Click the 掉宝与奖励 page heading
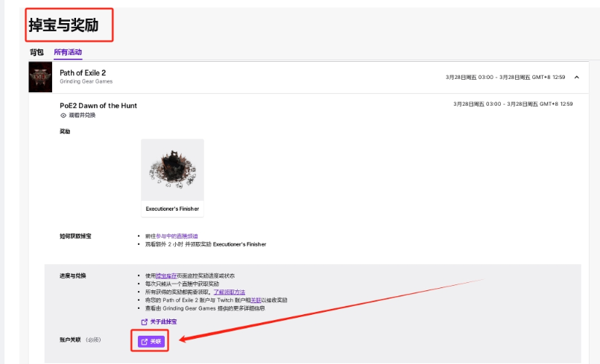 [x=63, y=25]
